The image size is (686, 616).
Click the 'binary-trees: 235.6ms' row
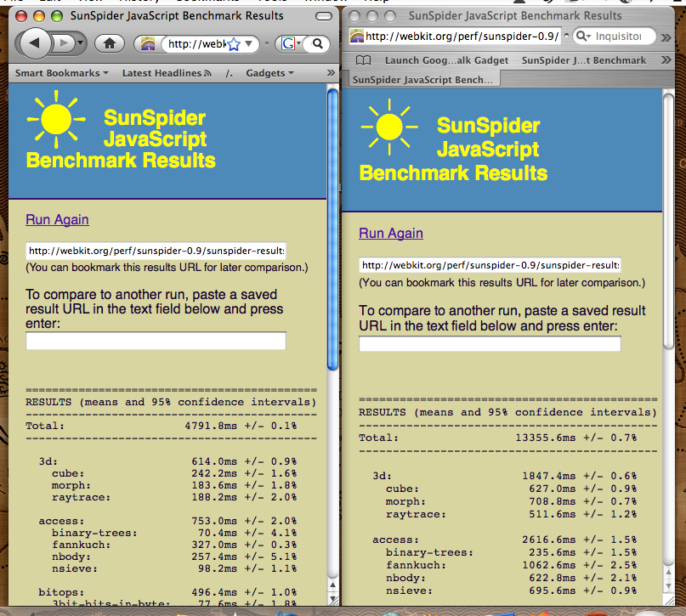click(x=512, y=552)
